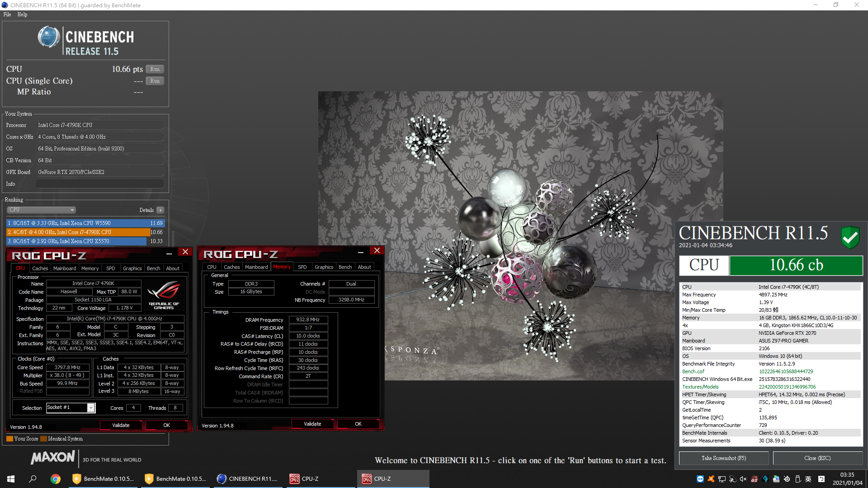Switch to Bench tab in left CPU-Z

coord(154,268)
